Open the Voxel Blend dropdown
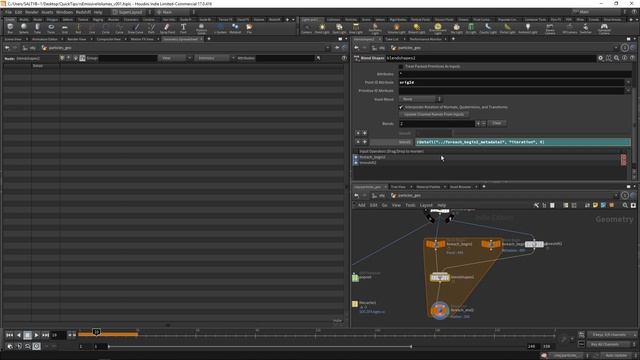This screenshot has width=640, height=360. tap(420, 99)
